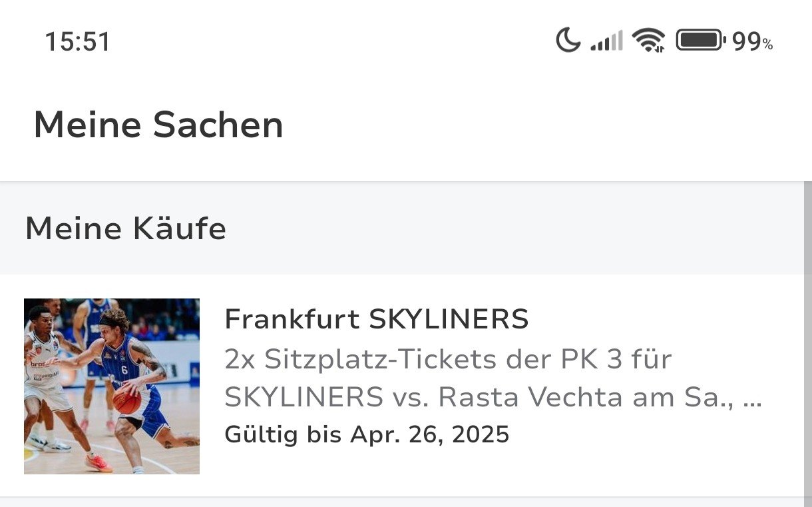
Task: Tap the Meine Sachen page title
Action: tap(158, 125)
